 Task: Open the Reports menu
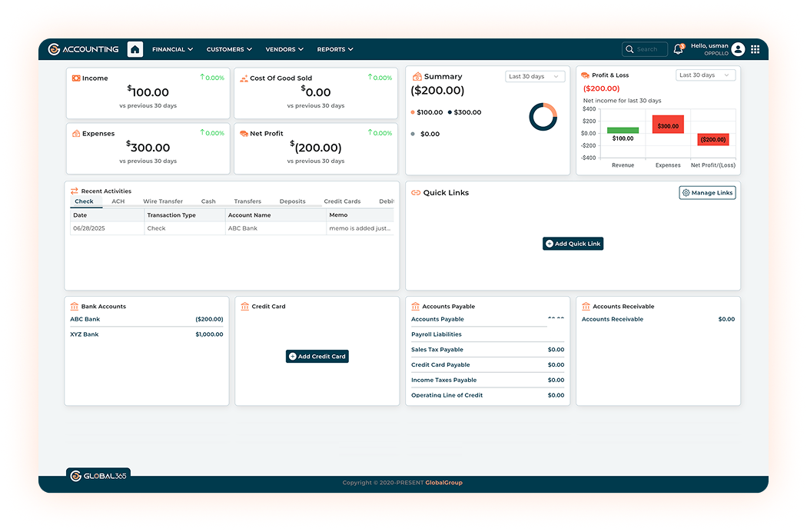(335, 49)
